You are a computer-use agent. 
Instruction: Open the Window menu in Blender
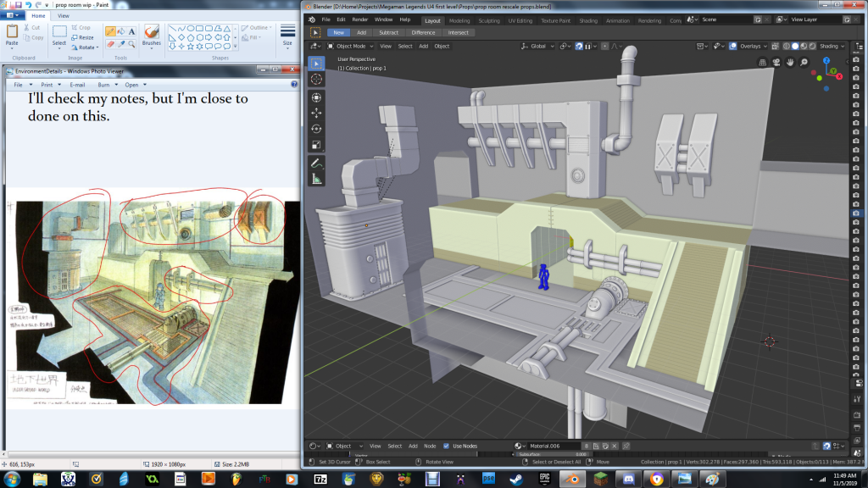coord(383,19)
